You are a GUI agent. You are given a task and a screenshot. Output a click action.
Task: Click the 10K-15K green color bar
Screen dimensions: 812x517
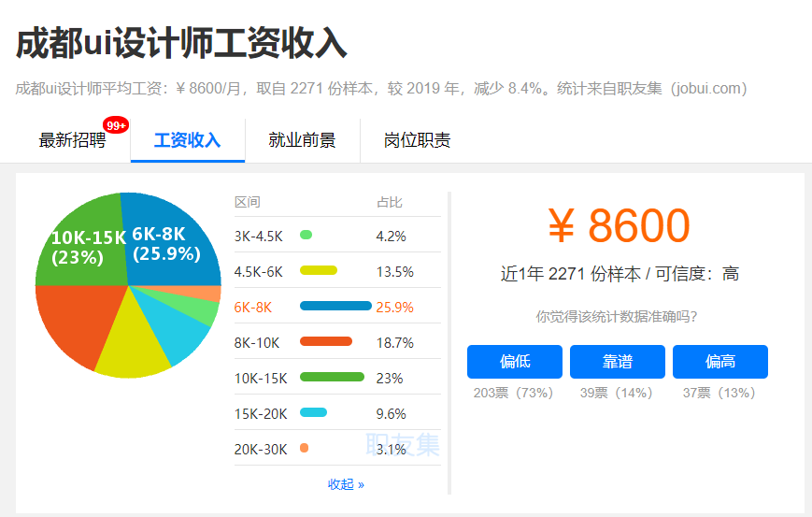pyautogui.click(x=332, y=377)
